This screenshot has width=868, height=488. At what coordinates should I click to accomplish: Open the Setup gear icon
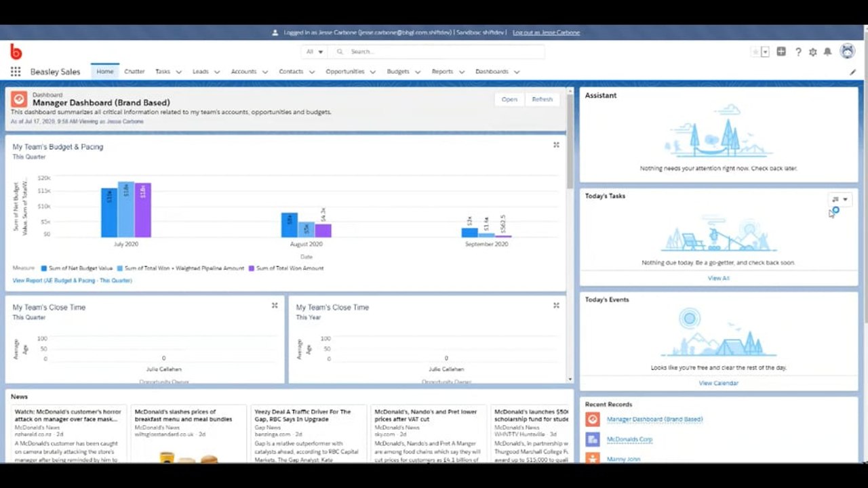coord(813,52)
